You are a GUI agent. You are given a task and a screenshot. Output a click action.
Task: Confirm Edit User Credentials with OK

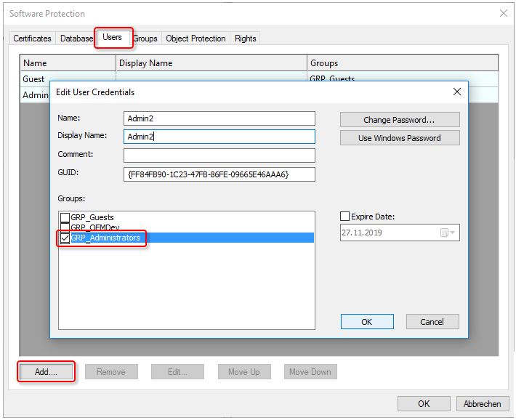click(x=367, y=322)
